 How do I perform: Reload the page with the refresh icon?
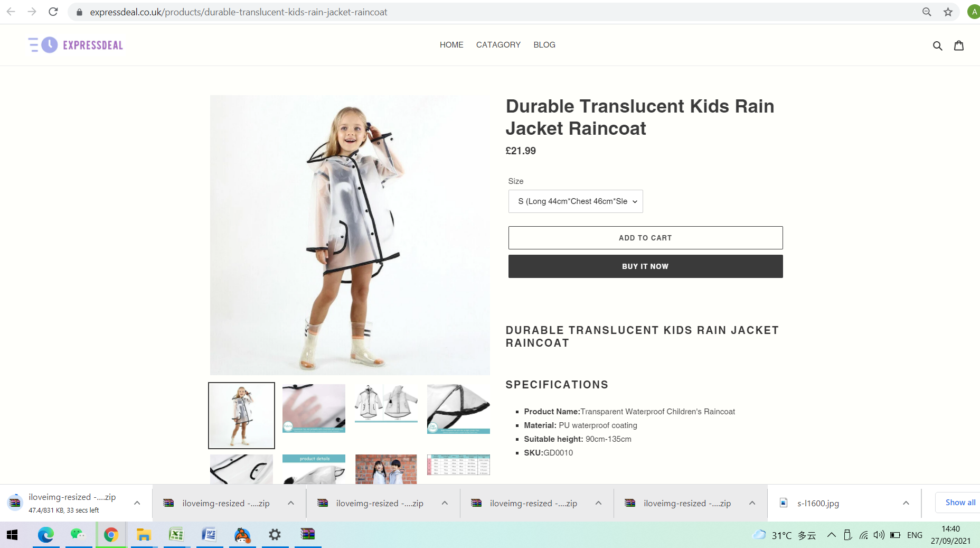pyautogui.click(x=53, y=12)
